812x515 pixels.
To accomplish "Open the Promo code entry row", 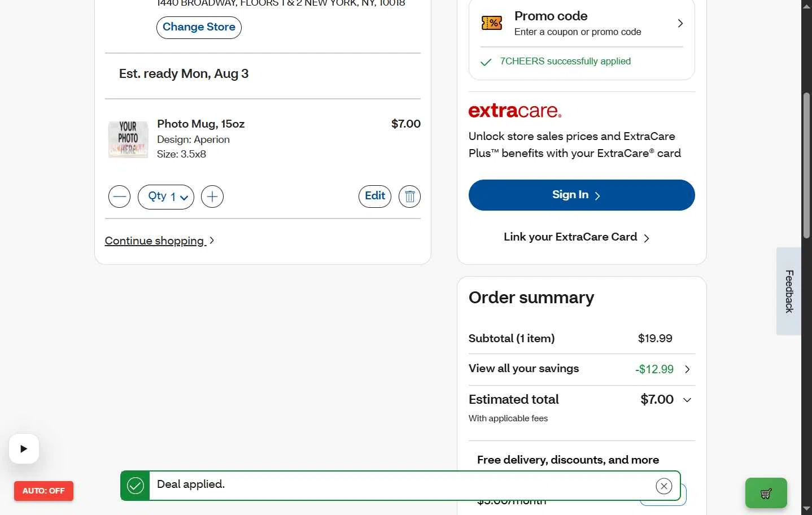I will [582, 23].
